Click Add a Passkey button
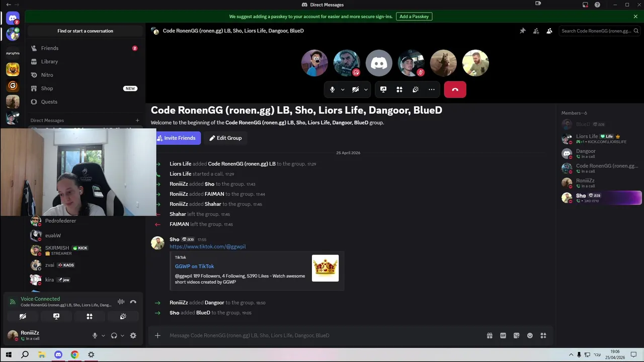This screenshot has width=644, height=362. (x=414, y=17)
